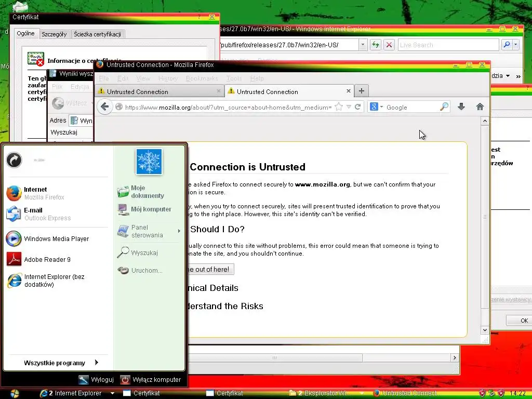Image resolution: width=532 pixels, height=399 pixels.
Task: Open Firefox File menu
Action: [x=104, y=78]
